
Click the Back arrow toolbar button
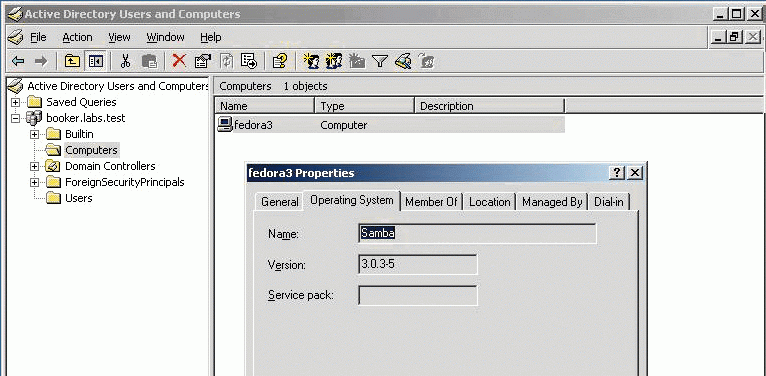pyautogui.click(x=18, y=61)
